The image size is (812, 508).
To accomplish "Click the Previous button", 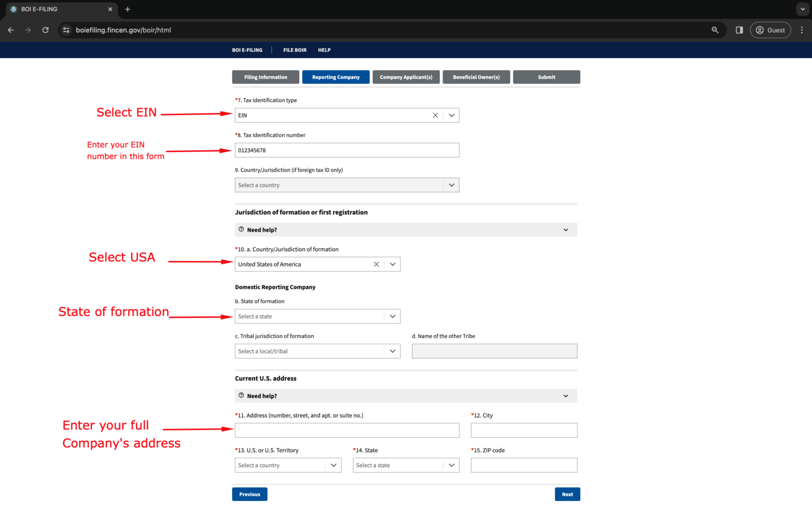I will (250, 494).
